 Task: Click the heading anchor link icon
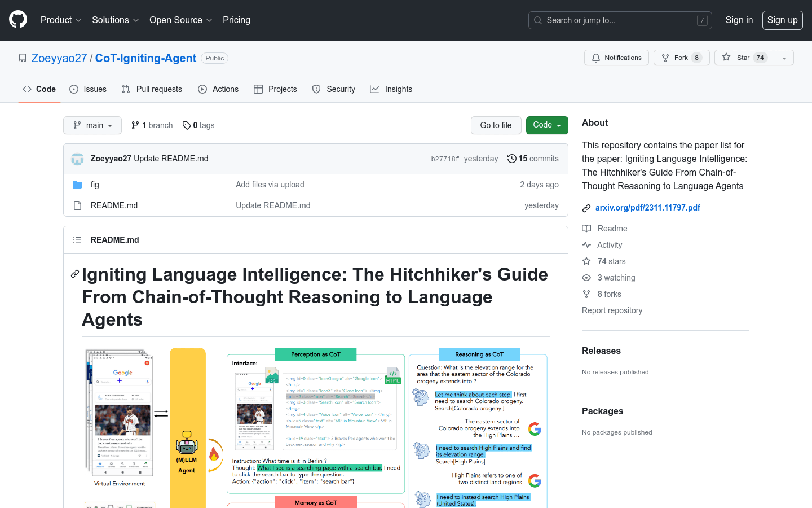74,274
